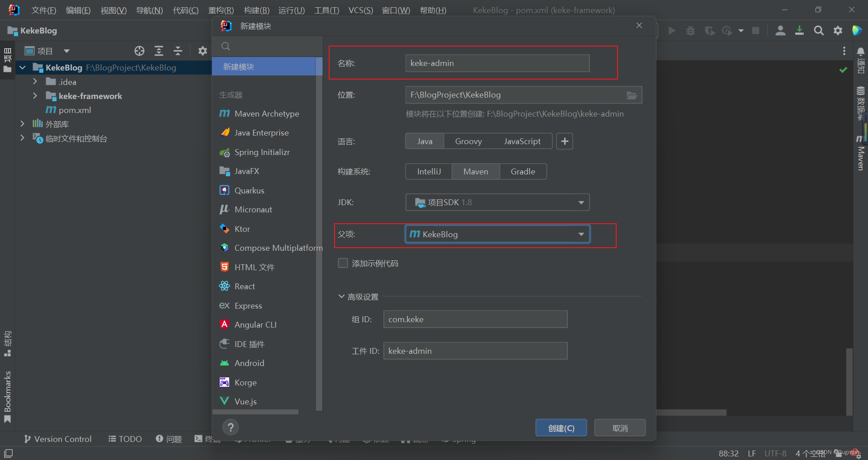Open the 父项 KekeBlog dropdown
This screenshot has width=868, height=460.
[x=497, y=234]
